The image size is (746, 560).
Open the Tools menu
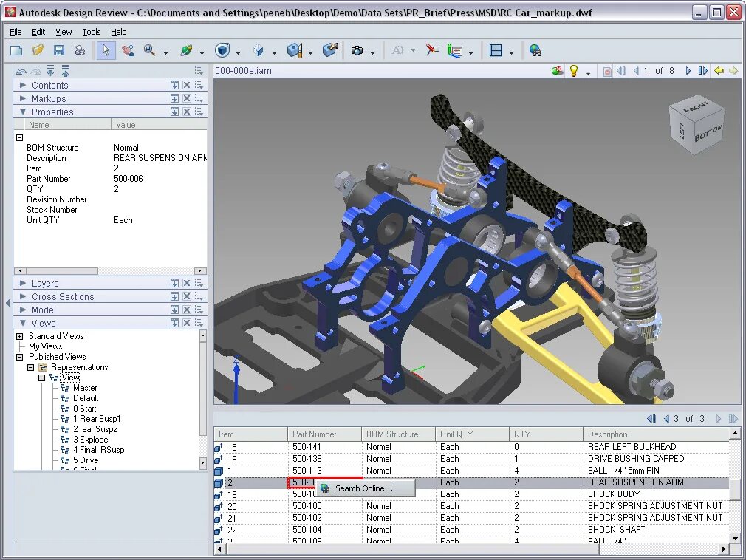(92, 32)
